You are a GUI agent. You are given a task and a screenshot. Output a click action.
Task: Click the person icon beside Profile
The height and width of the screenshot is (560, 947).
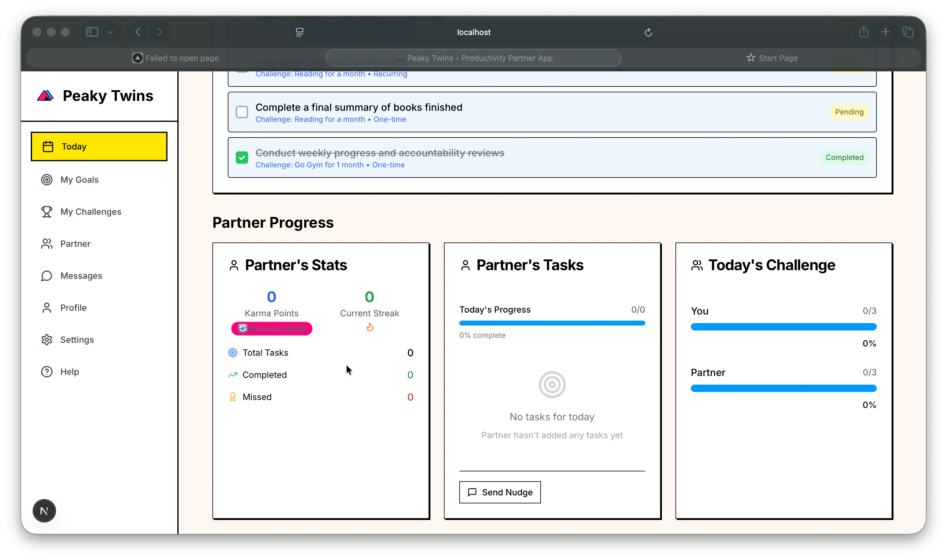(47, 308)
